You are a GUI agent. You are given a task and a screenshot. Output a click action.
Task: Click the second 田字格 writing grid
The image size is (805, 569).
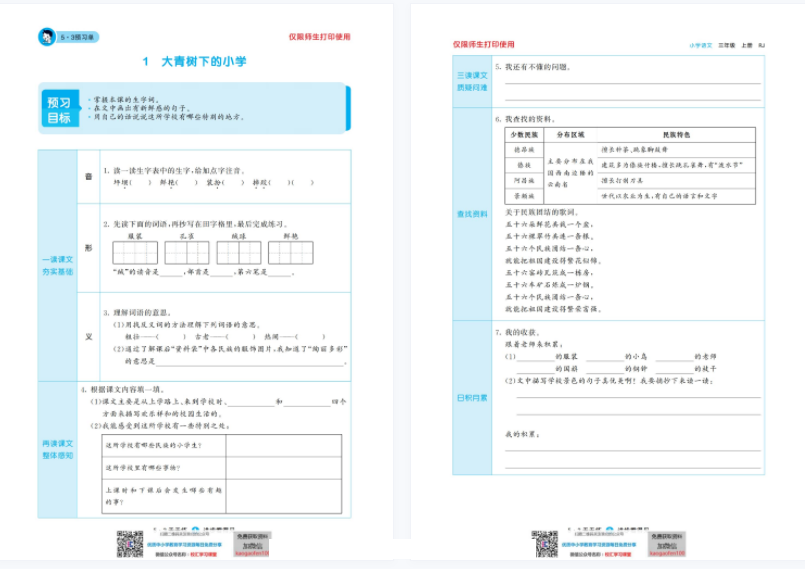click(187, 253)
